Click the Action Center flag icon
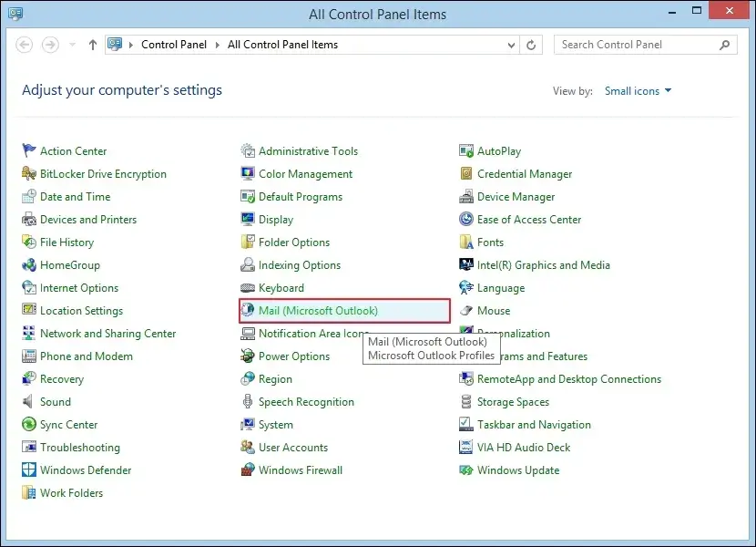 (29, 150)
